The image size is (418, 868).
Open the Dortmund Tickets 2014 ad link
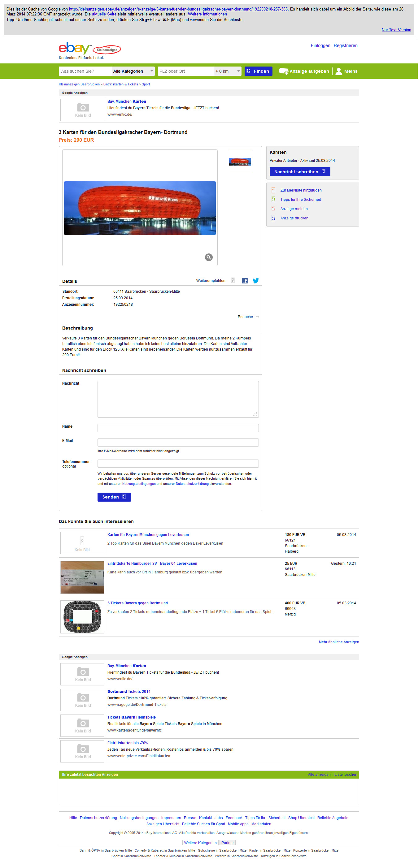(x=129, y=692)
